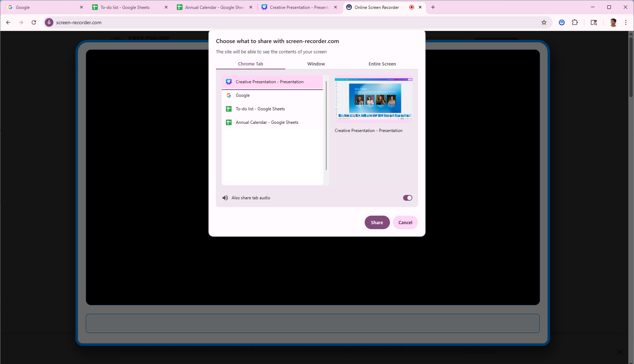This screenshot has width=634, height=364.
Task: Click the microphone icon in address bar
Action: point(49,22)
